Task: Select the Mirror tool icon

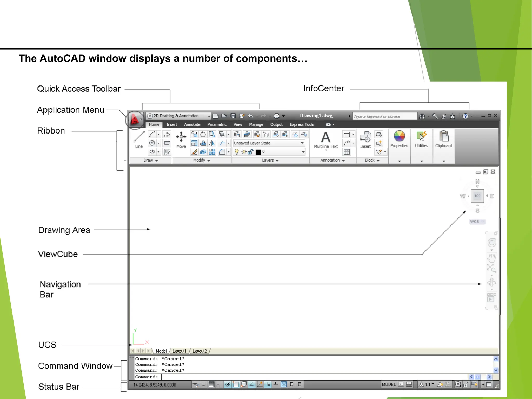Action: [x=212, y=143]
